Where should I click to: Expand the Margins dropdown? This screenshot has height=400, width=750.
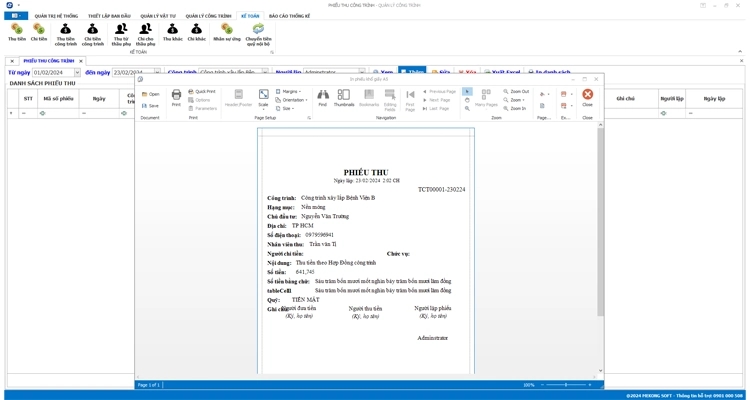(x=291, y=91)
